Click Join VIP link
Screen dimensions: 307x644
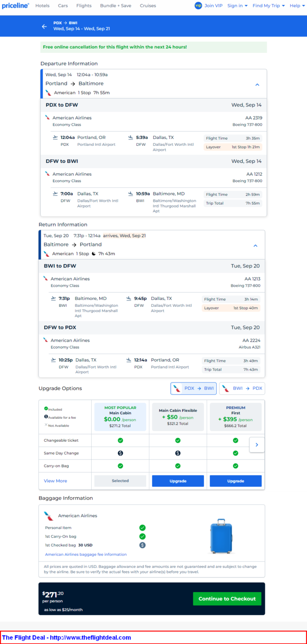pos(214,6)
